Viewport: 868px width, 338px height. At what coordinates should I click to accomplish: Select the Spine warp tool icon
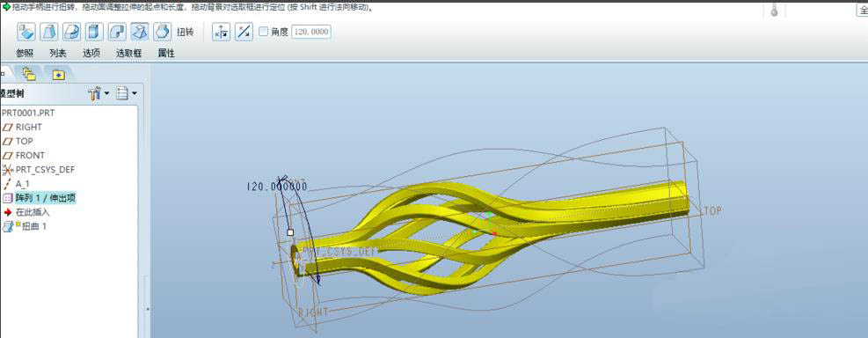(x=71, y=33)
